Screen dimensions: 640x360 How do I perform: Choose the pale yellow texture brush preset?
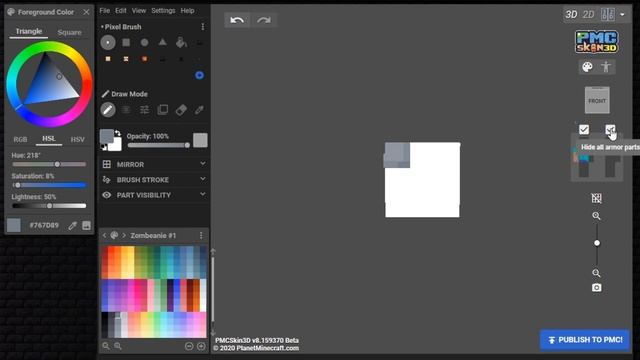[108, 59]
